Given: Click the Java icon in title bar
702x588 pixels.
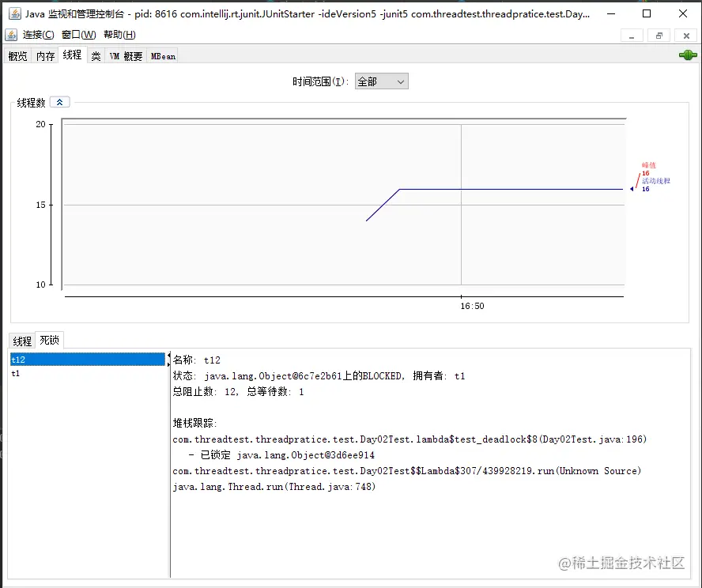Looking at the screenshot, I should click(15, 14).
